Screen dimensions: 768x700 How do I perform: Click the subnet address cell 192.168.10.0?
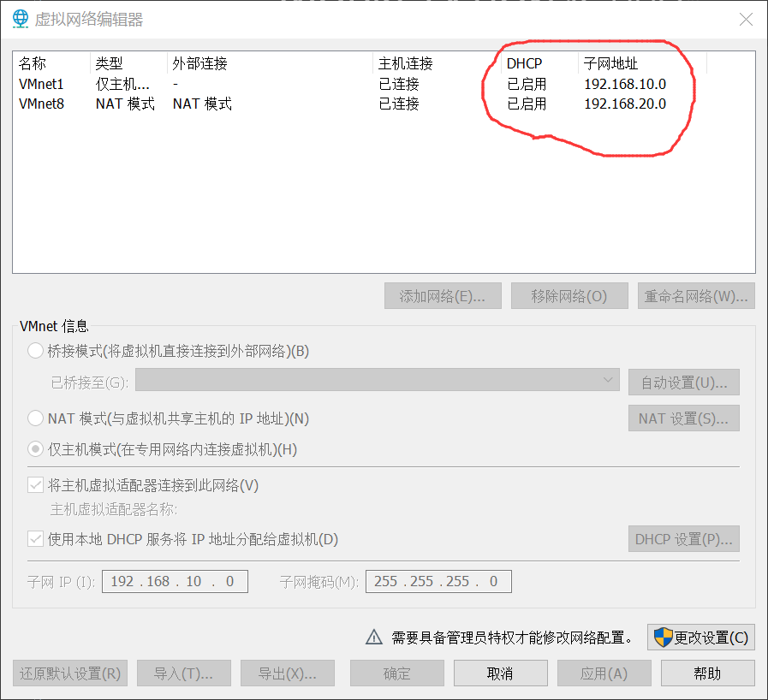[625, 84]
